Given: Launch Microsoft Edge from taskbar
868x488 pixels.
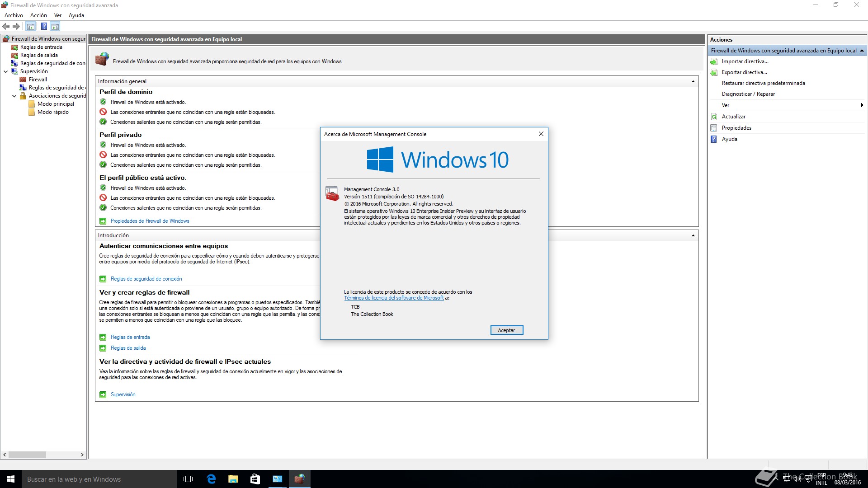Looking at the screenshot, I should click(x=211, y=479).
